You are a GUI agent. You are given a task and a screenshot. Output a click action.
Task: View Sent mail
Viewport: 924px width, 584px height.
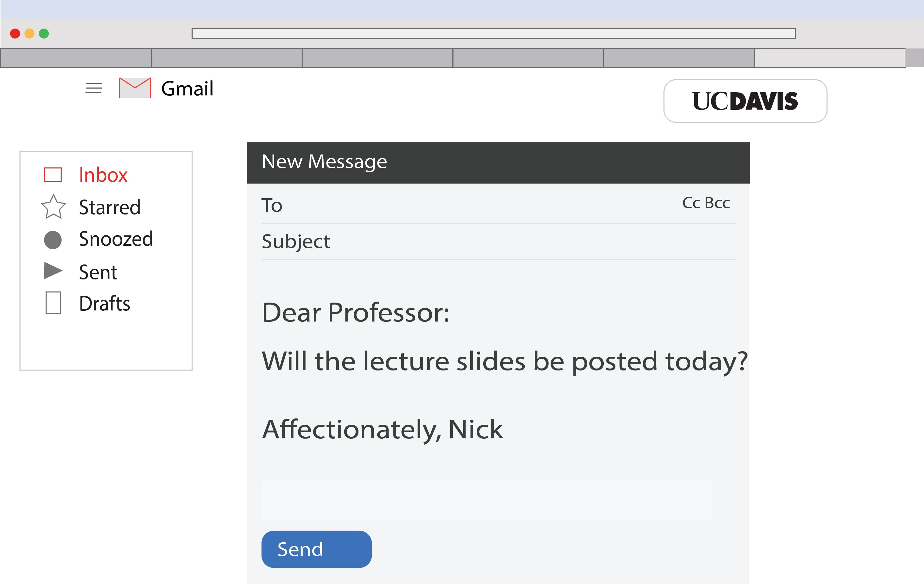point(98,272)
